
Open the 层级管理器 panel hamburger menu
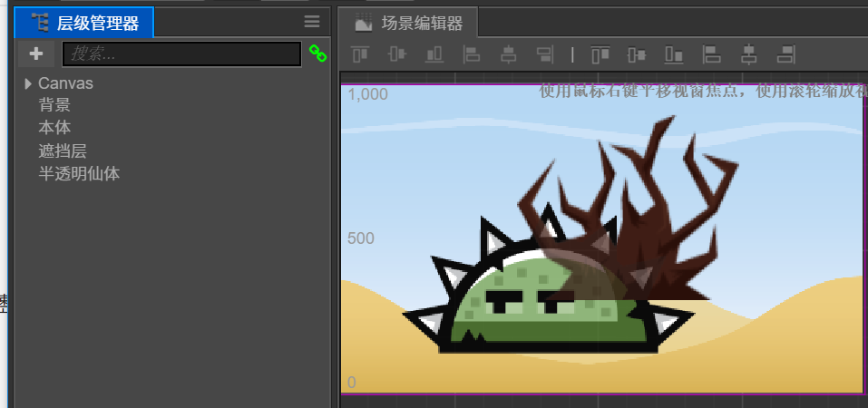[312, 22]
